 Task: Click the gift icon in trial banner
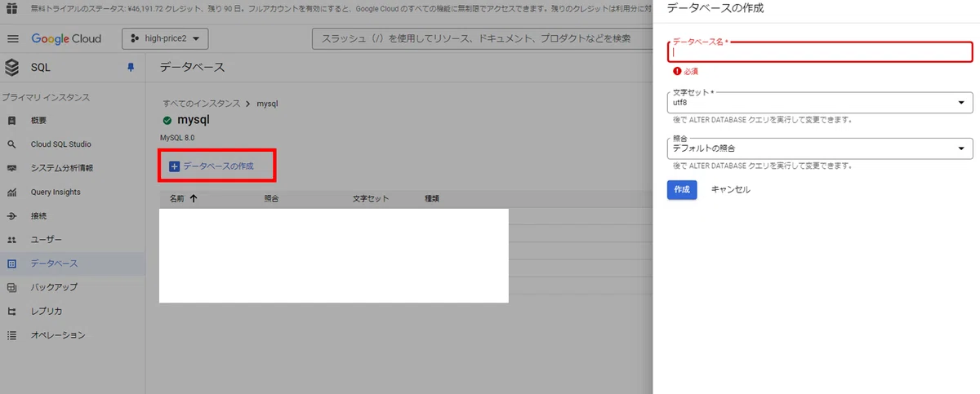pyautogui.click(x=12, y=7)
